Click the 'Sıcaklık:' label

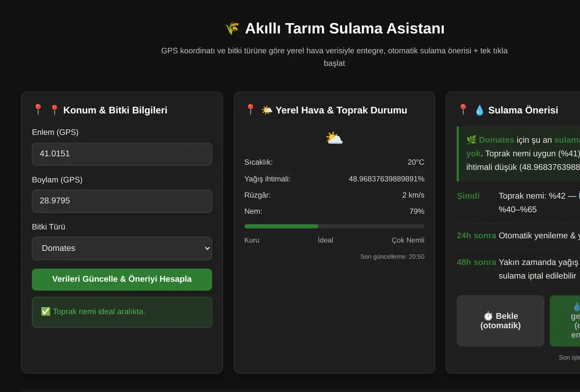(x=259, y=162)
